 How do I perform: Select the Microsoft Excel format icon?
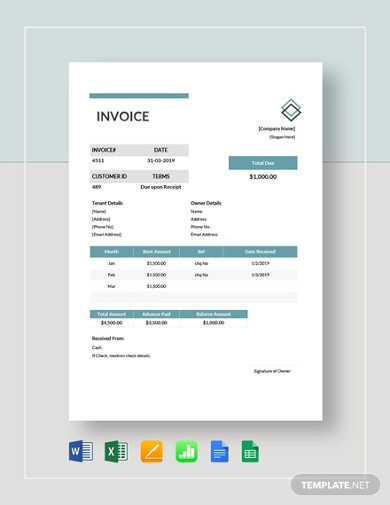click(116, 451)
